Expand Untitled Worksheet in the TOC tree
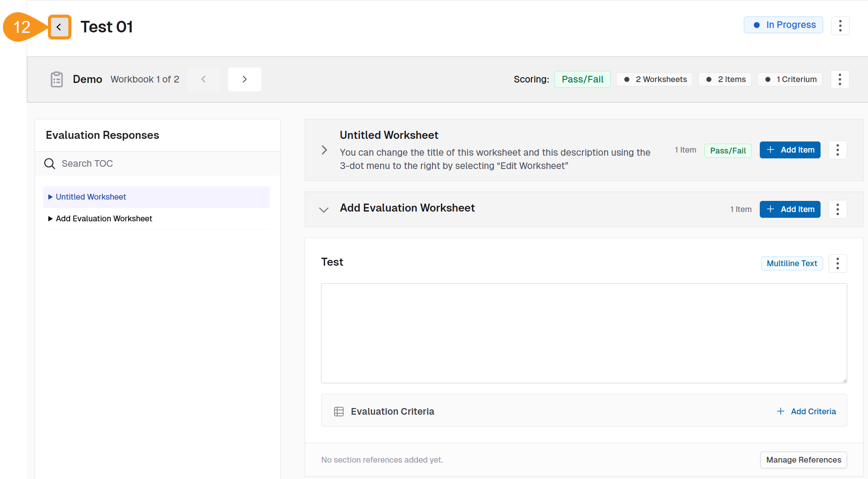This screenshot has width=868, height=479. pos(50,197)
